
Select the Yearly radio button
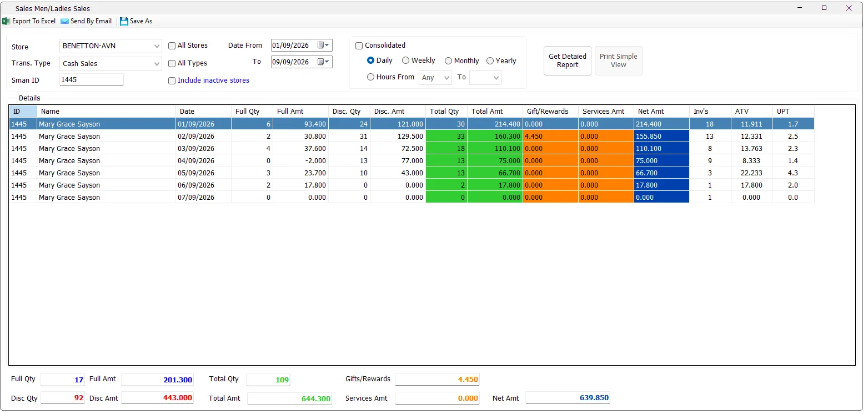(490, 60)
